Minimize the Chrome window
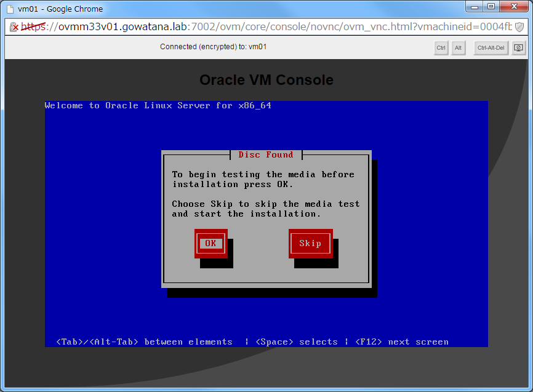Image resolution: width=533 pixels, height=392 pixels. click(475, 7)
